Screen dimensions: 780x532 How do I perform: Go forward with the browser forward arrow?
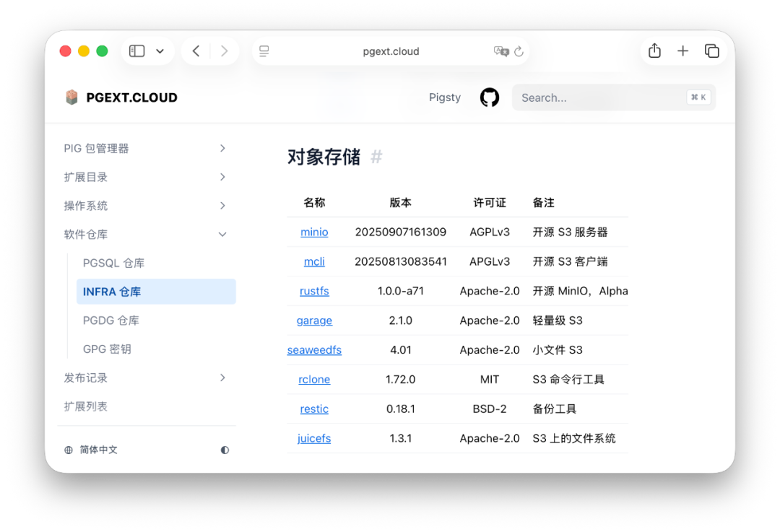(224, 51)
